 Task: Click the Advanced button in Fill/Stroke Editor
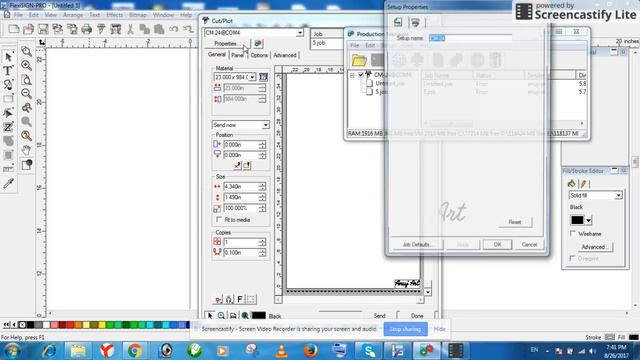coord(594,247)
